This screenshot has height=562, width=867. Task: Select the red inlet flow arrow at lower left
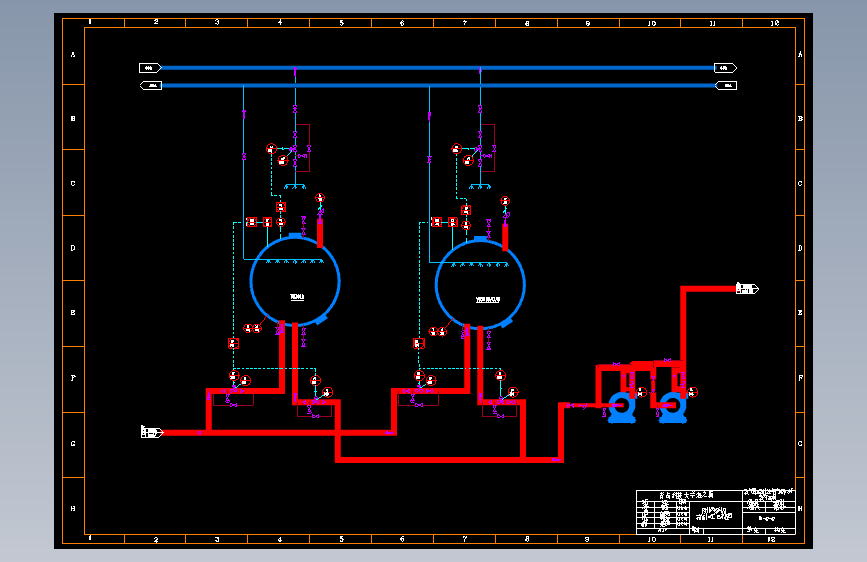152,432
